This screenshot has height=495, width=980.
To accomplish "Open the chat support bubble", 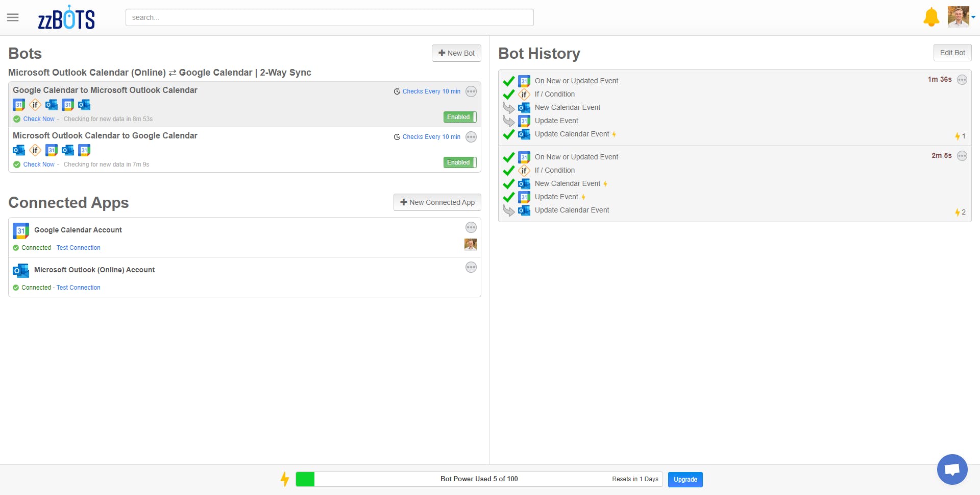I will (x=952, y=469).
